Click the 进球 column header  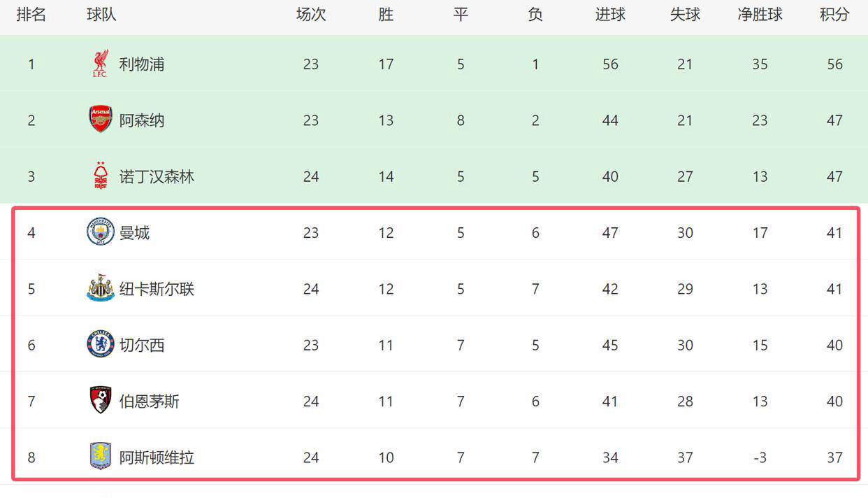point(610,15)
